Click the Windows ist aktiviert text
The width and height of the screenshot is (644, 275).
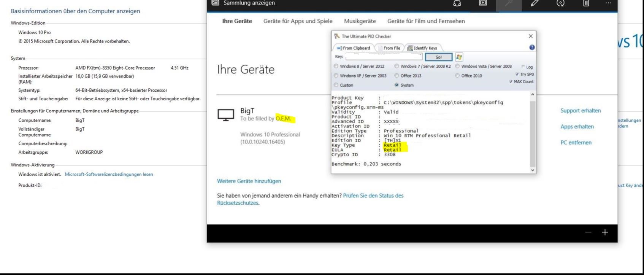click(40, 175)
